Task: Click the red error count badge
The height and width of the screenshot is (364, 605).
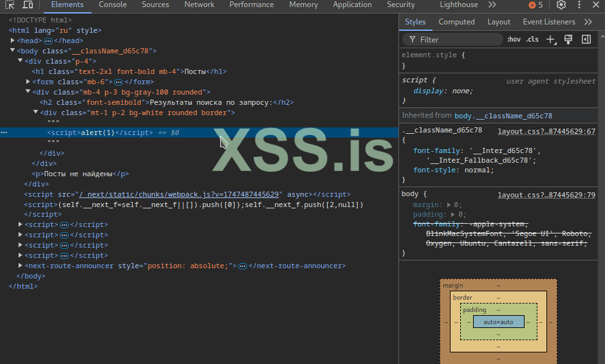Action: coord(535,5)
